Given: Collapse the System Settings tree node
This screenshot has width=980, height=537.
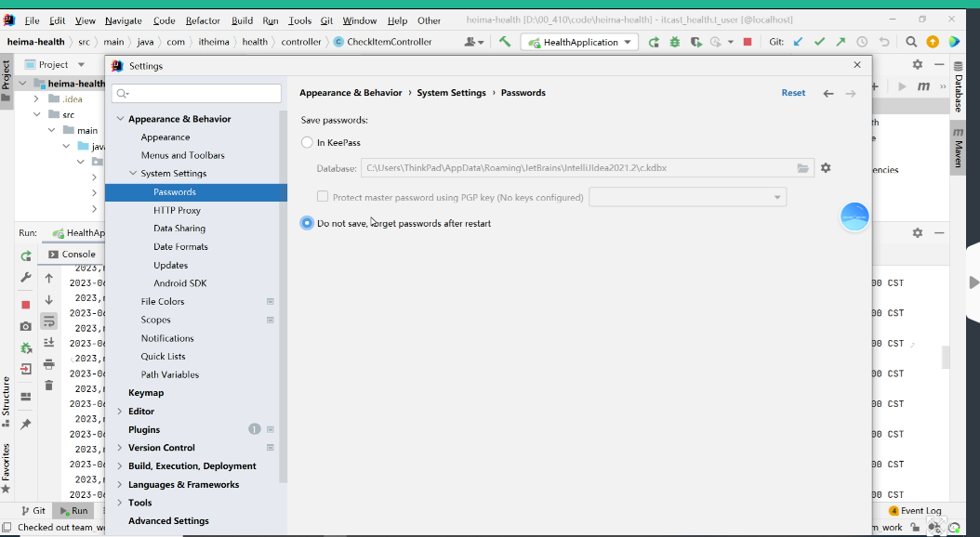Looking at the screenshot, I should pos(133,174).
